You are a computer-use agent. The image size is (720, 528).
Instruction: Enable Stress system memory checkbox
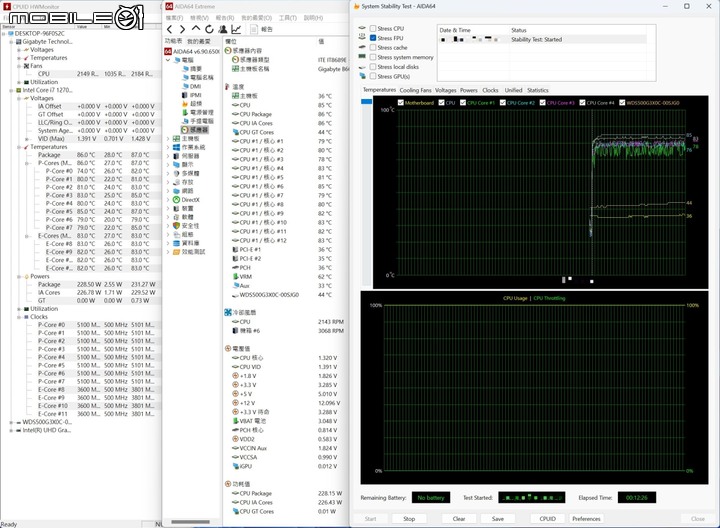tap(373, 57)
